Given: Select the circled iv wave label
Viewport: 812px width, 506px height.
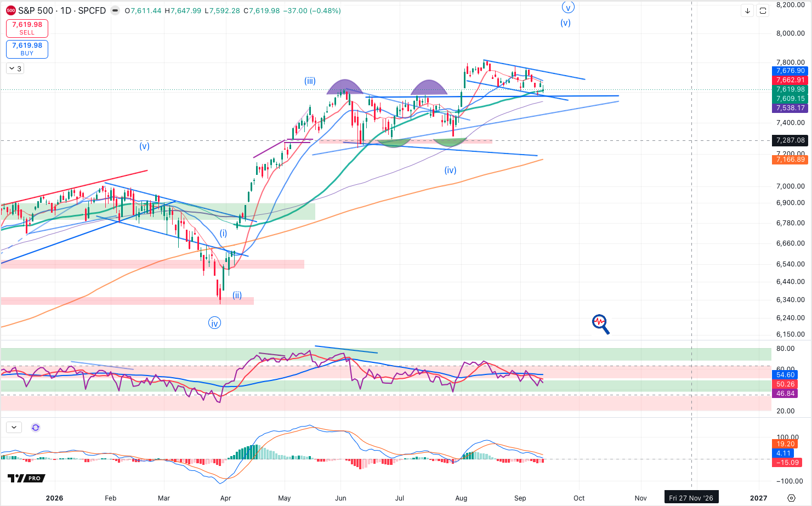Looking at the screenshot, I should pyautogui.click(x=214, y=323).
